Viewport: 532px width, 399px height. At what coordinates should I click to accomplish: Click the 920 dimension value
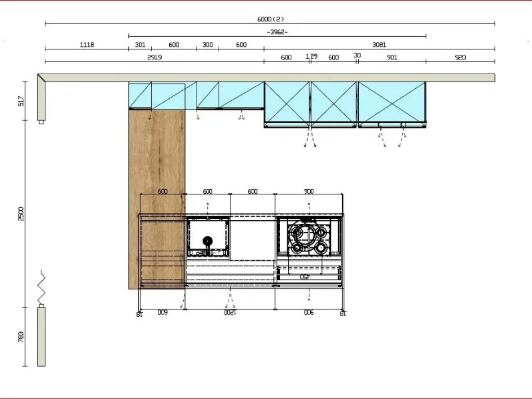(x=460, y=57)
